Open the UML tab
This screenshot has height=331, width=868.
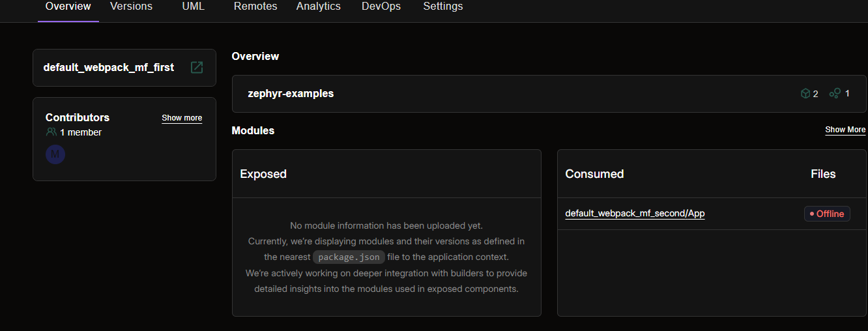pyautogui.click(x=193, y=7)
